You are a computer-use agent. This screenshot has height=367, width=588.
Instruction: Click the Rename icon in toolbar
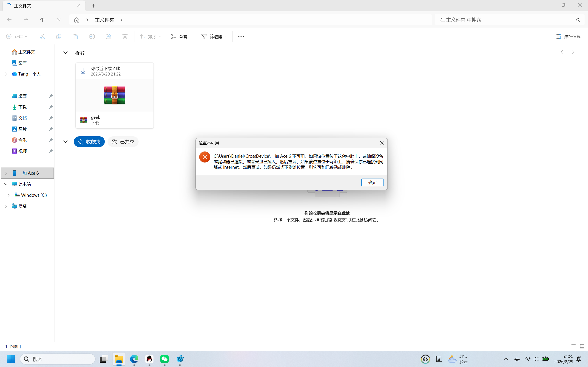[x=92, y=36]
